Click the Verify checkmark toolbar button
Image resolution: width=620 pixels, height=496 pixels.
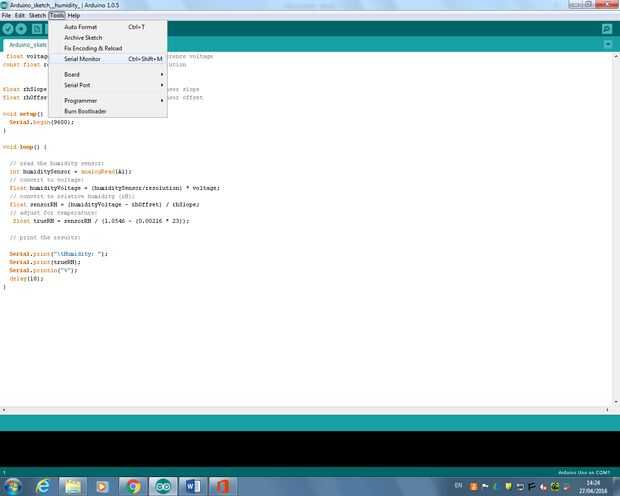tap(8, 29)
